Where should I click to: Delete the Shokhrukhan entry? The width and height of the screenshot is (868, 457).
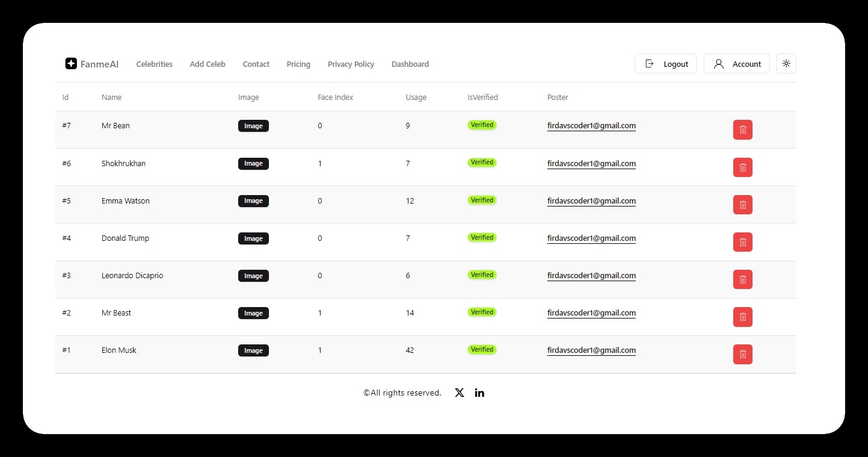point(742,167)
